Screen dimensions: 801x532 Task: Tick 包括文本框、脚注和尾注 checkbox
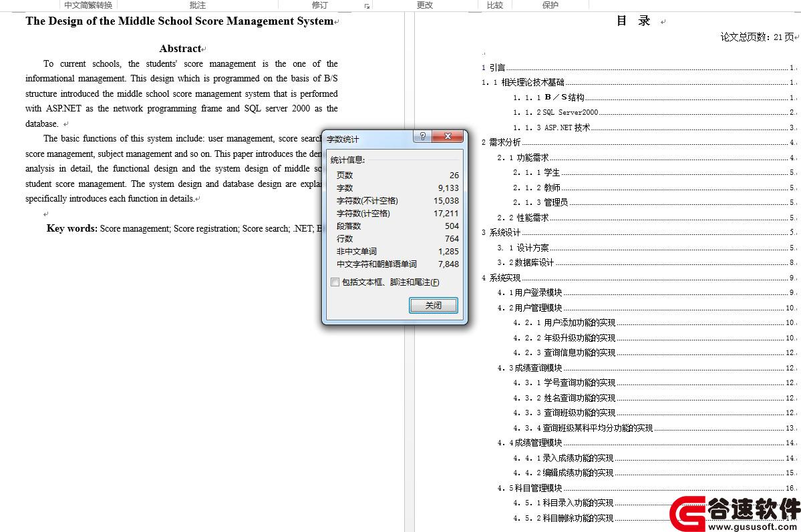335,282
